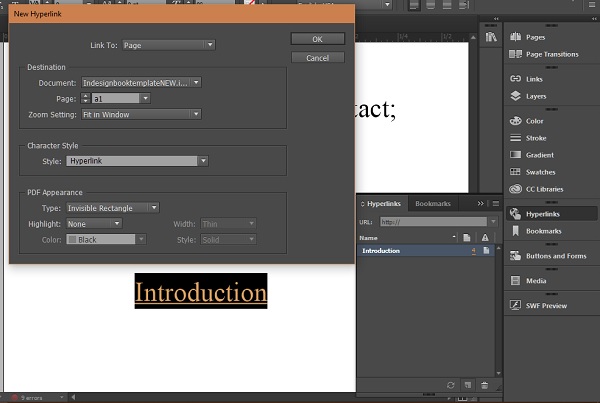The image size is (600, 403).
Task: Select the Introduction hyperlink entry
Action: [381, 251]
